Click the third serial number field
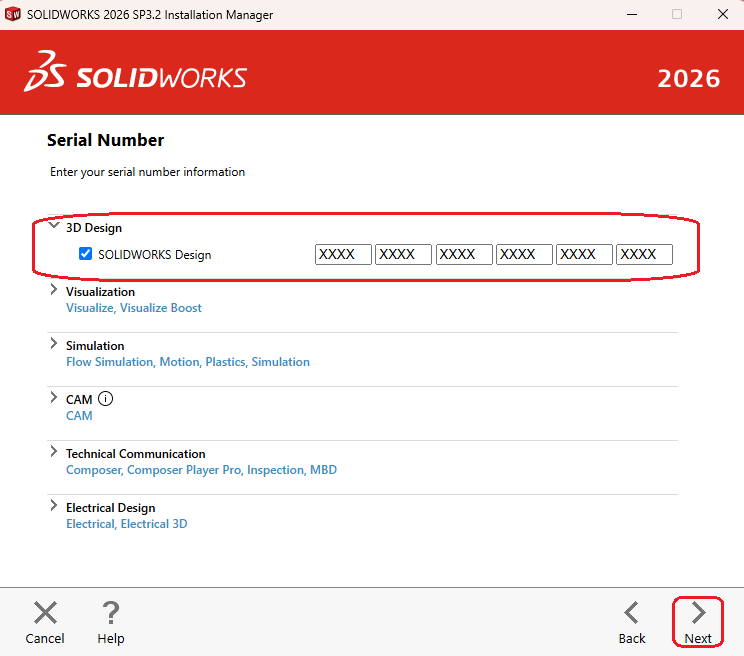The height and width of the screenshot is (656, 744). pos(464,254)
